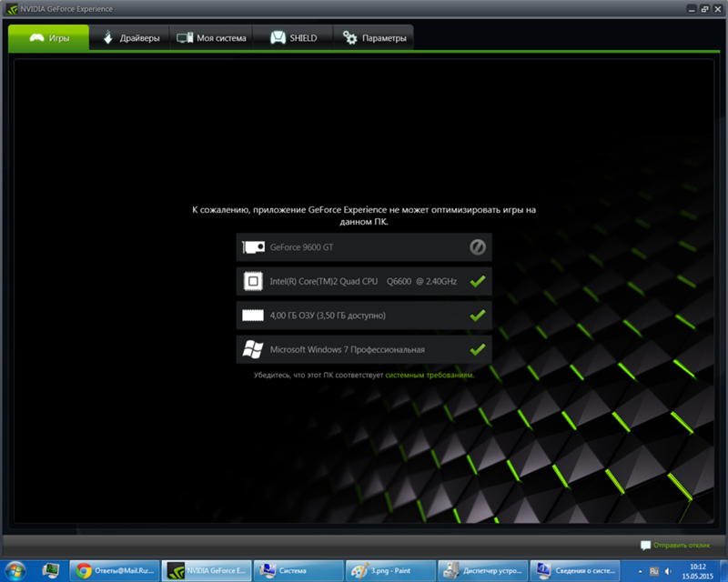Open the Игры tab
This screenshot has height=582, width=728.
click(x=49, y=37)
